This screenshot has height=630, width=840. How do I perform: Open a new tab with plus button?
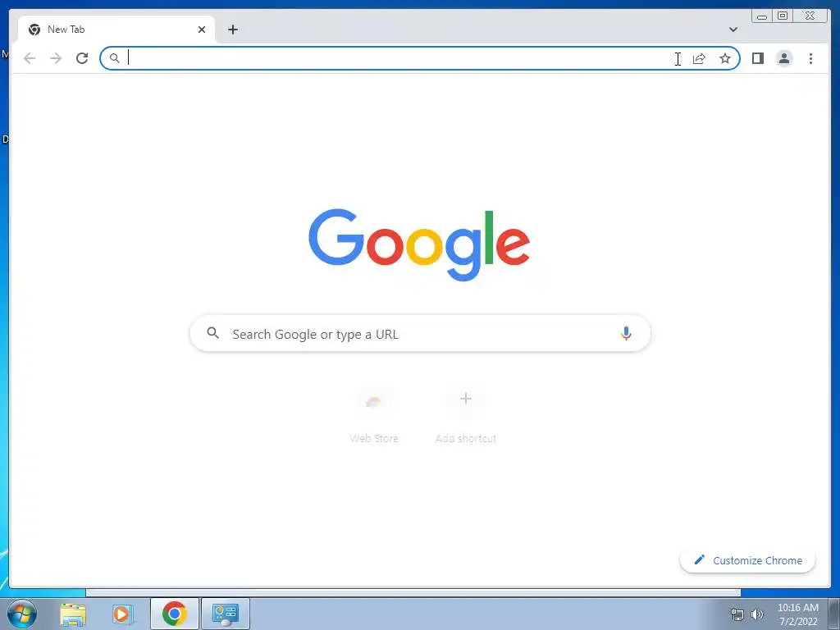pyautogui.click(x=232, y=30)
